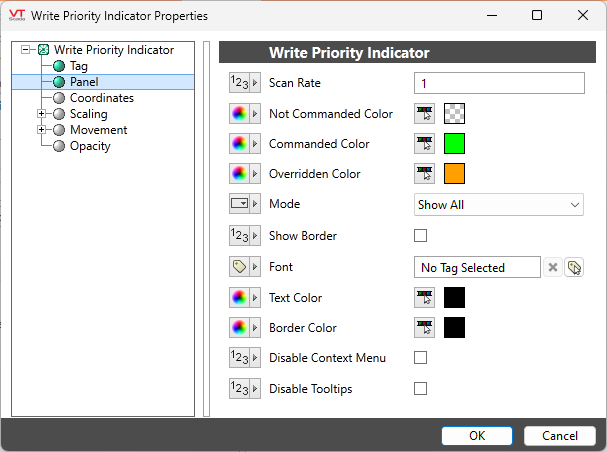Collapse the Write Priority Indicator root node
Screen dimensions: 607x452
[x=26, y=50]
